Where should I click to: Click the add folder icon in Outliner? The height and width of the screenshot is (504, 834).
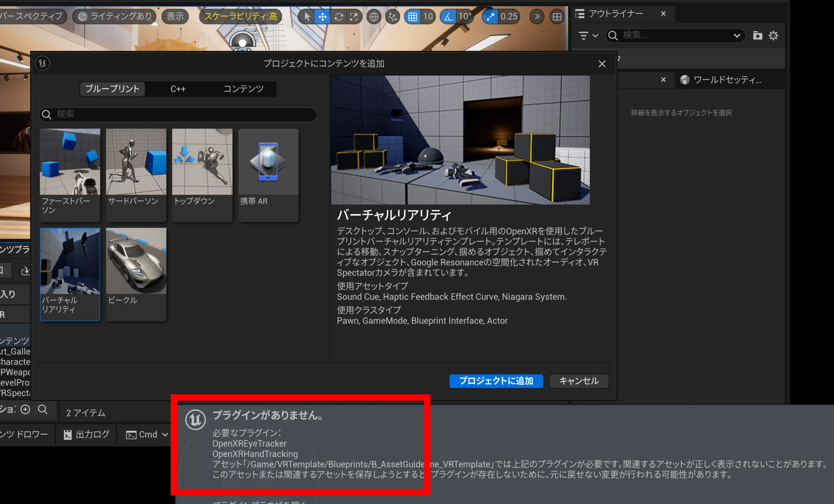click(x=757, y=35)
